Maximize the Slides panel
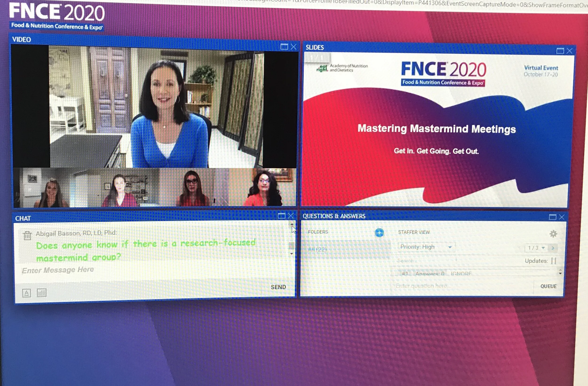Screen dimensions: 588x386 point(560,51)
